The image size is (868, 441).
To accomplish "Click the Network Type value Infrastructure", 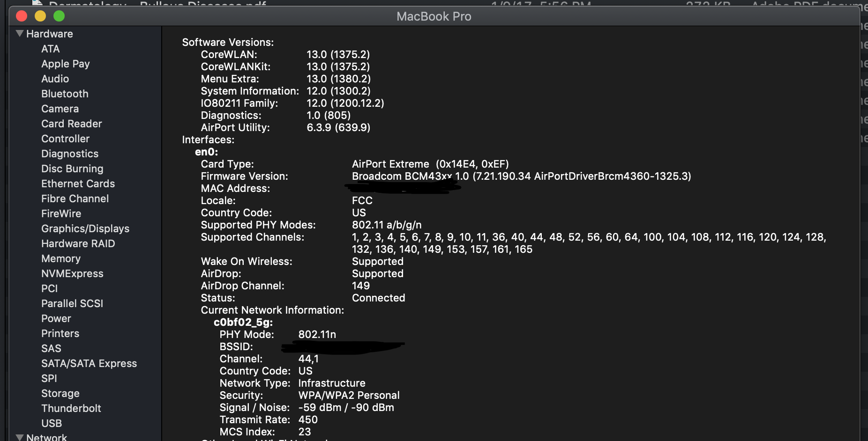I will (x=332, y=383).
